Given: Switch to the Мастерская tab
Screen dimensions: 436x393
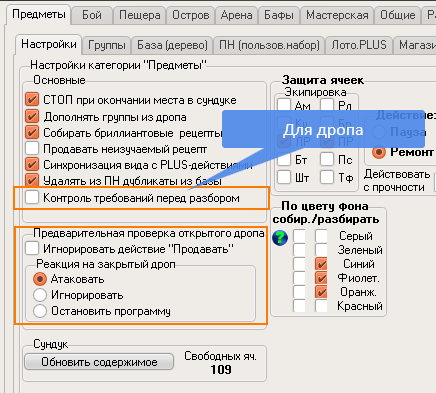Looking at the screenshot, I should pyautogui.click(x=337, y=15).
